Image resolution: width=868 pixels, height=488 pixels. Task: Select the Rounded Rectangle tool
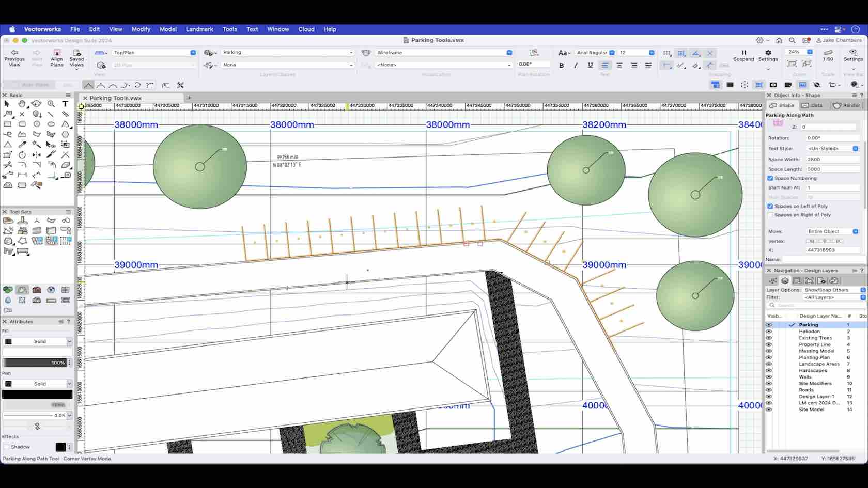pos(22,124)
